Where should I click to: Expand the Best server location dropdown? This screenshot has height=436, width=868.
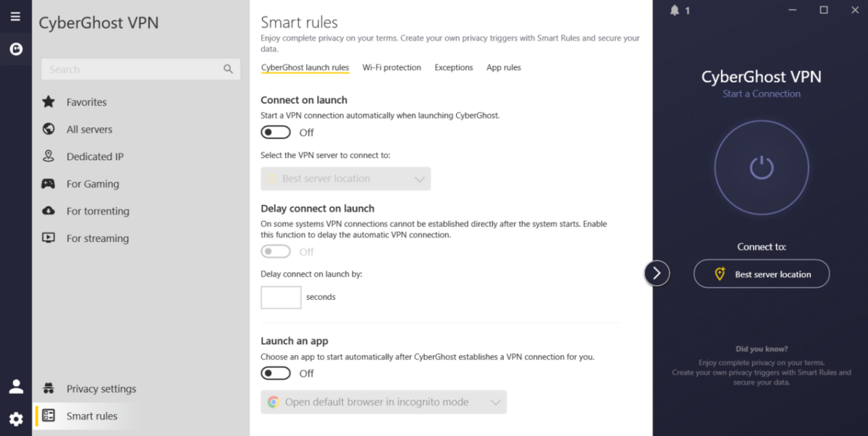tap(345, 179)
